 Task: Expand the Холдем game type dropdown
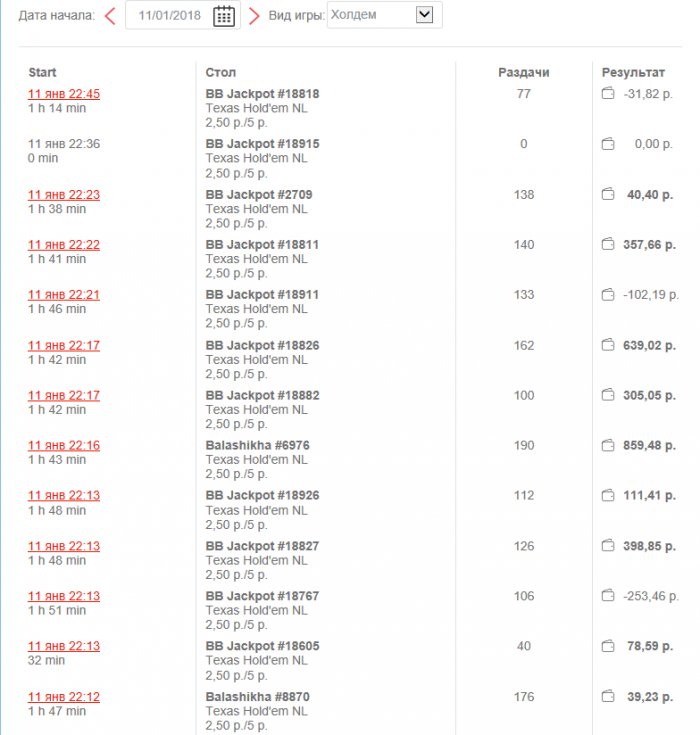point(425,15)
